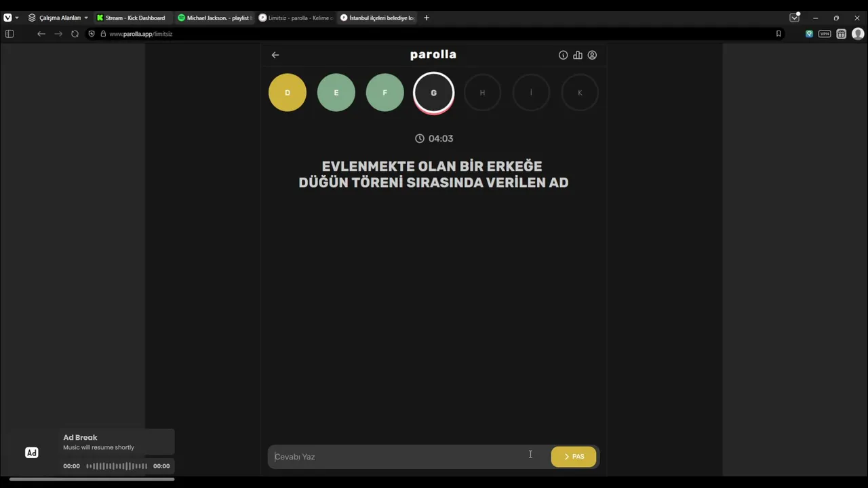Select the dimmed H letter circle
The width and height of the screenshot is (868, 488).
(x=482, y=92)
